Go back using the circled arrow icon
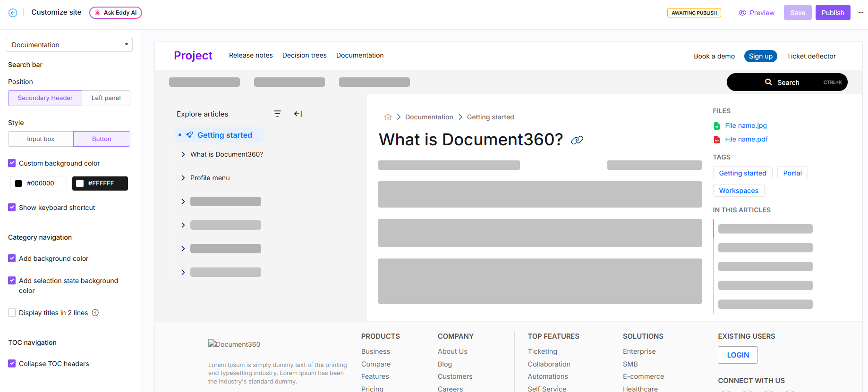Screen dimensions: 868x392 point(13,13)
